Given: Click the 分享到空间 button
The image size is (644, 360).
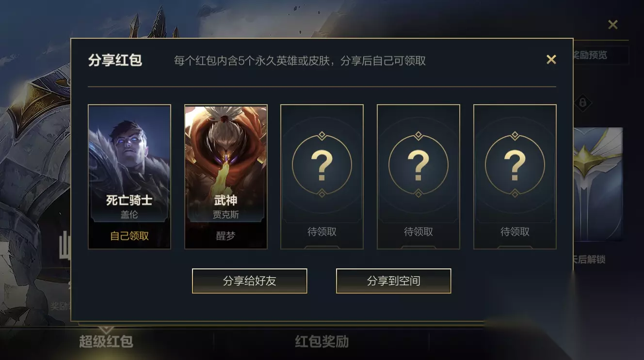Looking at the screenshot, I should tap(394, 281).
